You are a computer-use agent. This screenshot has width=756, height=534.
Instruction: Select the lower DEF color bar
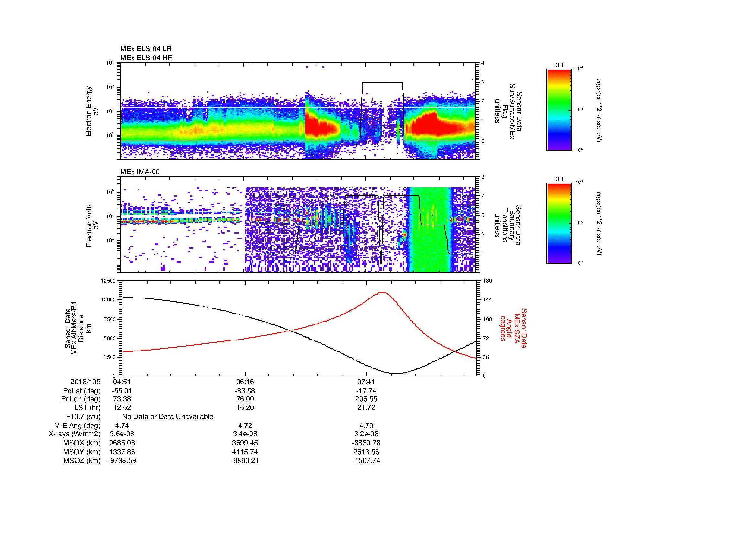pyautogui.click(x=559, y=224)
